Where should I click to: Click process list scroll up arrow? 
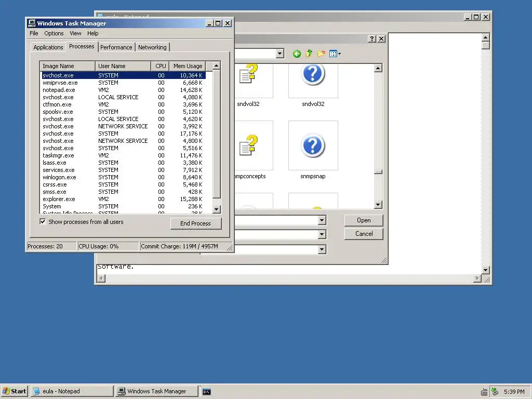pyautogui.click(x=217, y=65)
